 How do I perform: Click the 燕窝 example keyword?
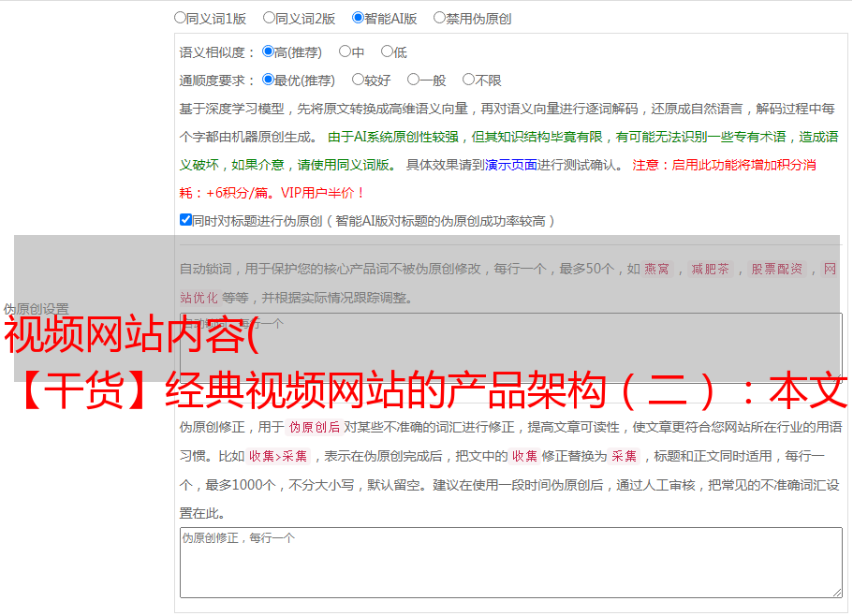click(x=657, y=269)
